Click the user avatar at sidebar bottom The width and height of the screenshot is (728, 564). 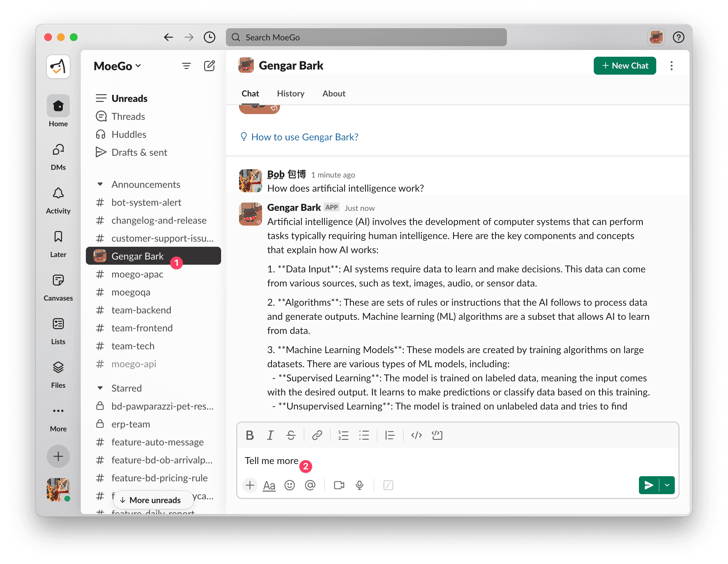pyautogui.click(x=58, y=490)
